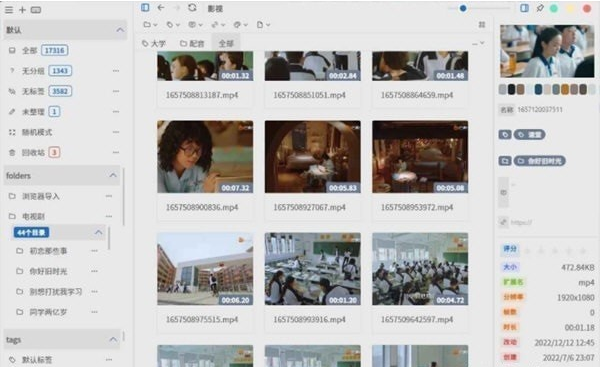This screenshot has height=367, width=601.
Task: Select 无分组 with 1343 items
Action: [40, 71]
